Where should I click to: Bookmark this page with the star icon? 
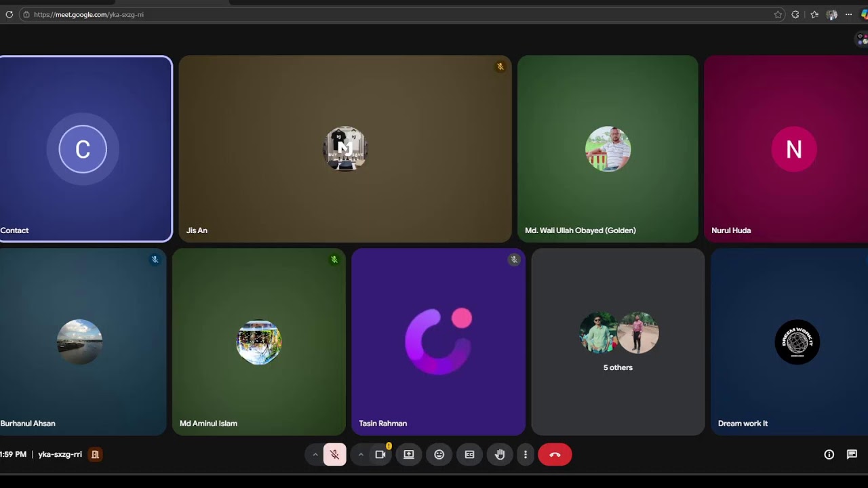[778, 14]
